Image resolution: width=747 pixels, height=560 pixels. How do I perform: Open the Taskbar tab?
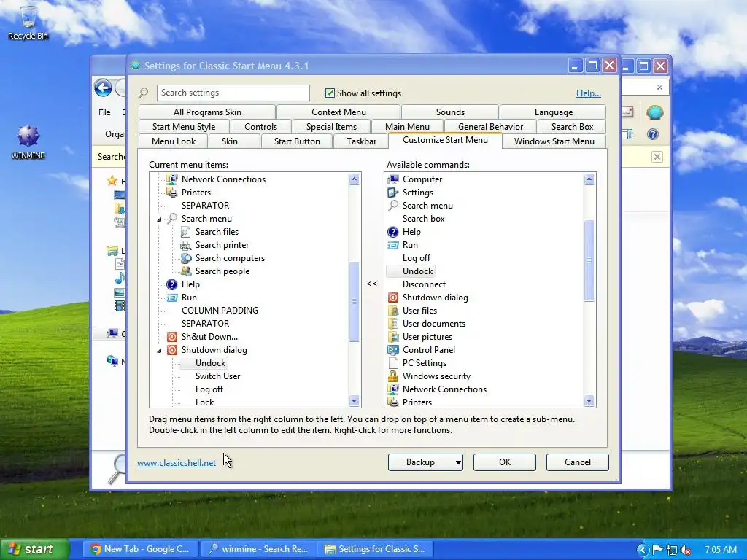(361, 141)
